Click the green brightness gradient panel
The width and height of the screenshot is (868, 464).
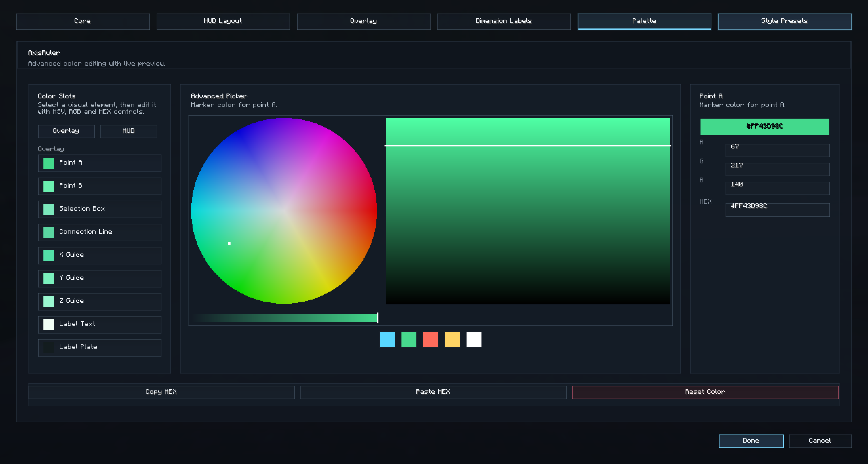point(528,211)
